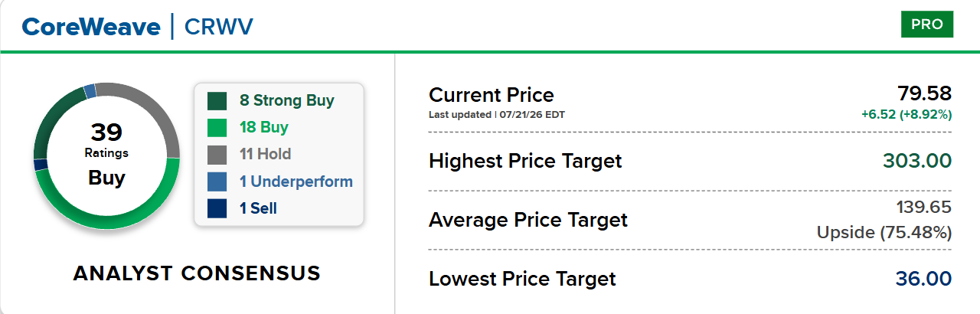Click the Average Price Target value 139.65
The height and width of the screenshot is (314, 980).
(924, 207)
